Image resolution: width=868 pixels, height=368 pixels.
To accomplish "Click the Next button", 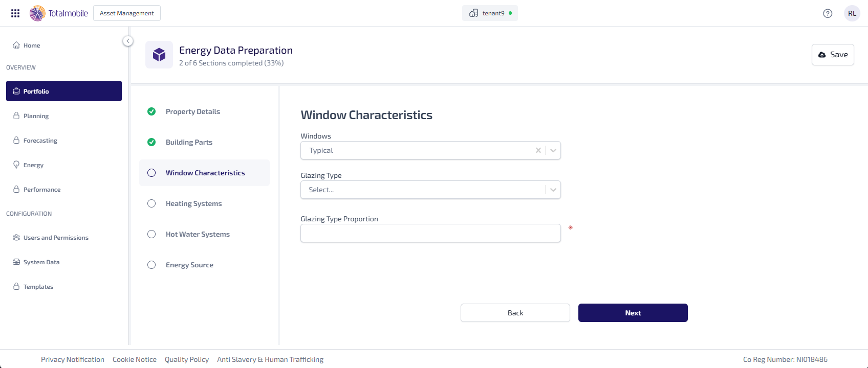I will (x=633, y=313).
